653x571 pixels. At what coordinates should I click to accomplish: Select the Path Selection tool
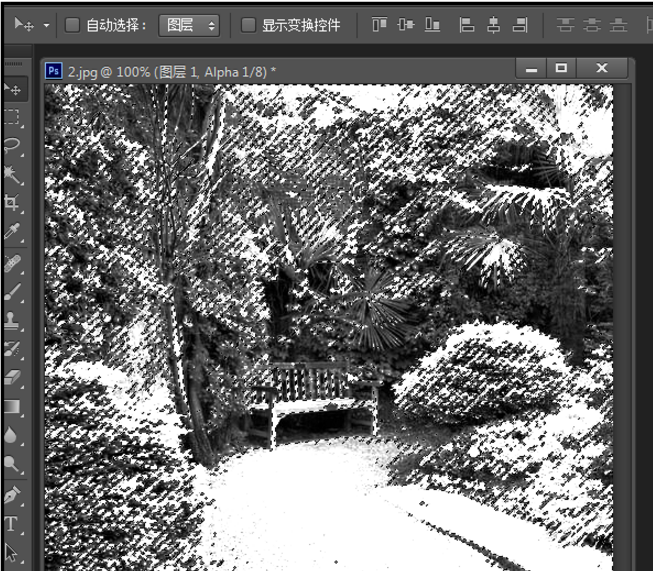click(12, 553)
